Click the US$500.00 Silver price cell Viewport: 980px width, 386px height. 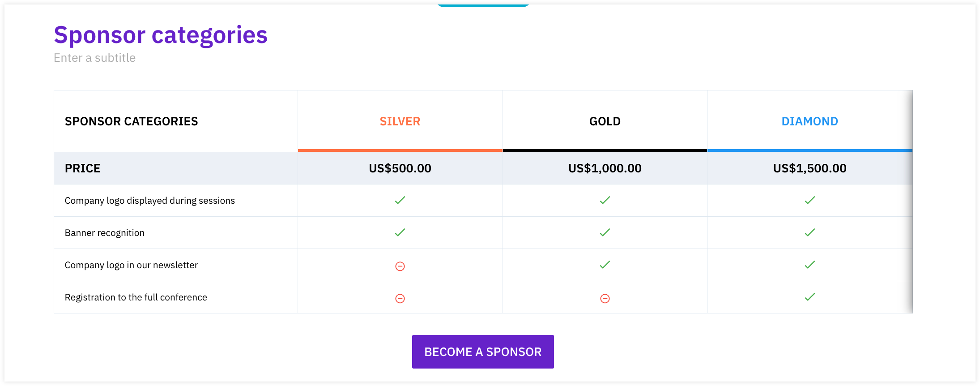coord(400,168)
